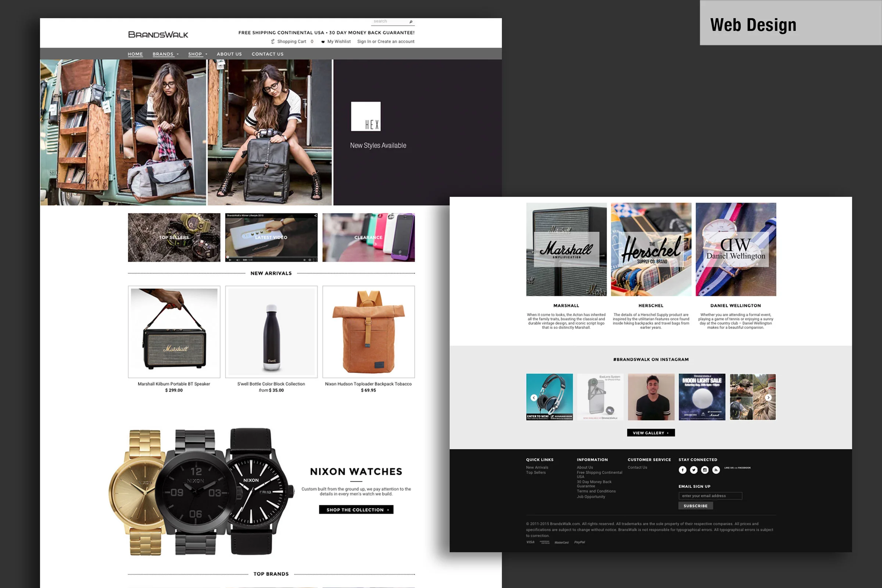Open the ExoLens phone Instagram photo
Image resolution: width=882 pixels, height=588 pixels.
click(600, 397)
